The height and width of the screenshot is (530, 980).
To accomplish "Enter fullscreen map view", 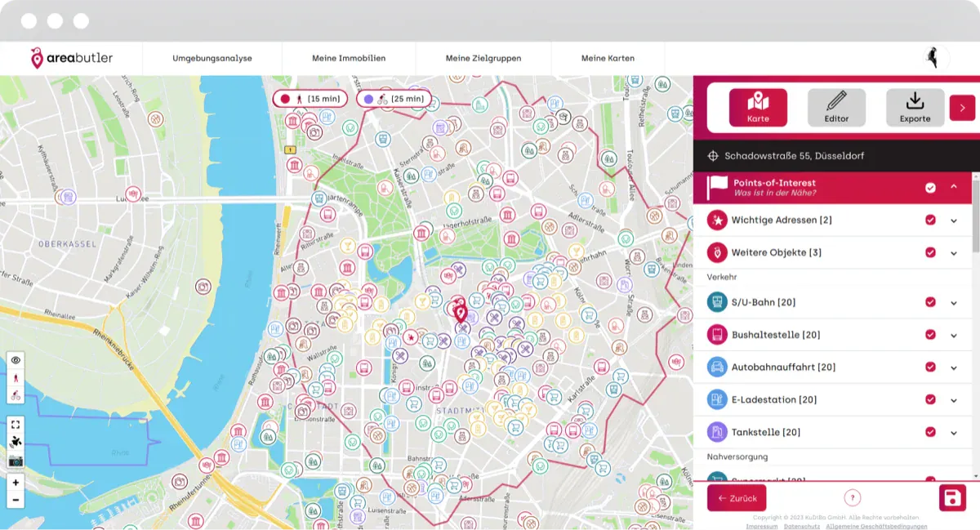I will coord(16,424).
